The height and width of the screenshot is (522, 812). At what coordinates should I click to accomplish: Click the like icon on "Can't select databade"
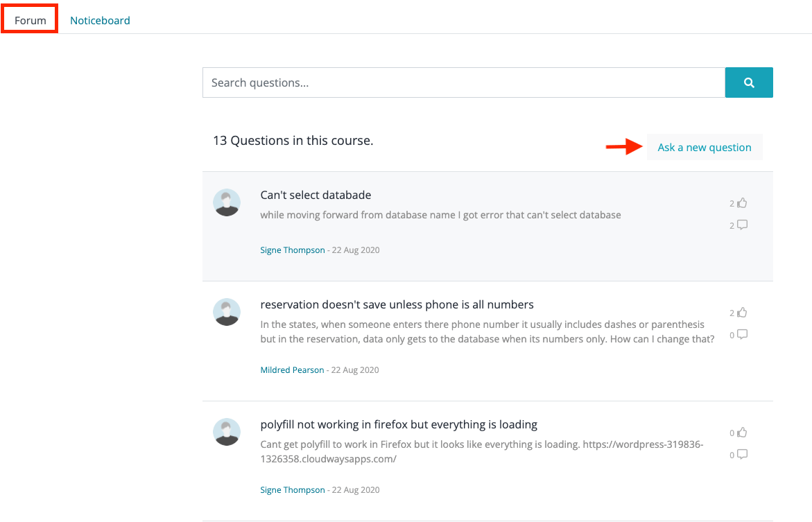[741, 202]
